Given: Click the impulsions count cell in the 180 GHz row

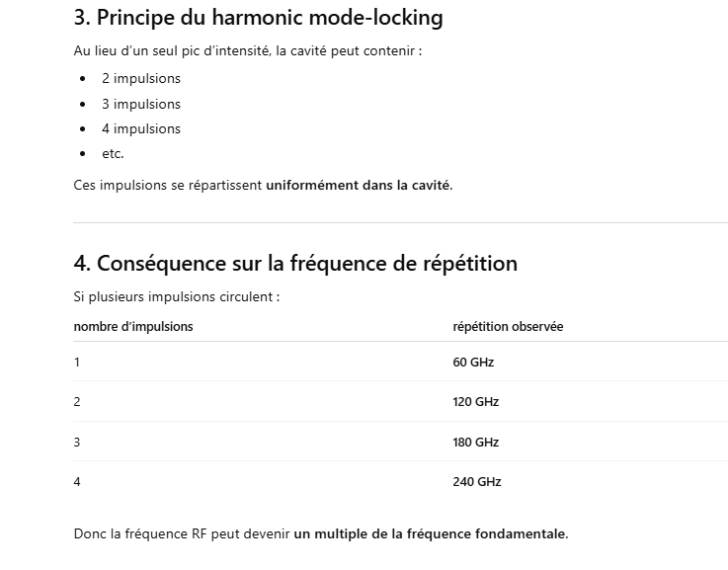Looking at the screenshot, I should pos(77,442).
